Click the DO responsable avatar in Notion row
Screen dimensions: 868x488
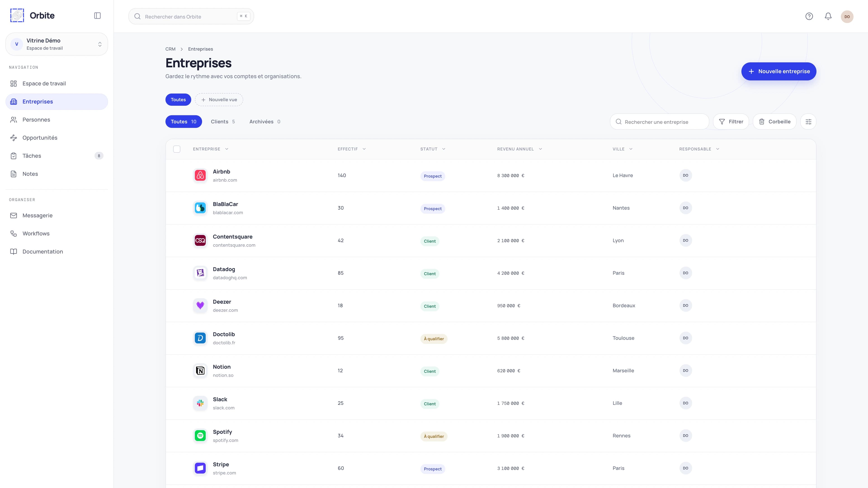point(685,371)
